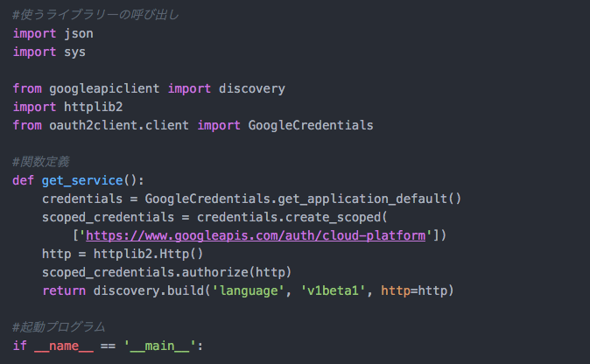Click the comment '#関数定義'
Viewport: 590px width, 364px height.
point(40,162)
